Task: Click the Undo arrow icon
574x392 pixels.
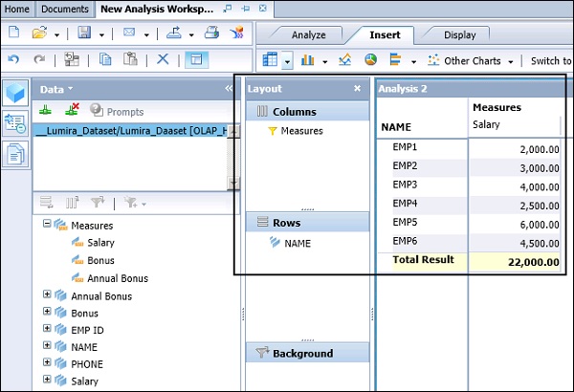Action: [x=11, y=59]
